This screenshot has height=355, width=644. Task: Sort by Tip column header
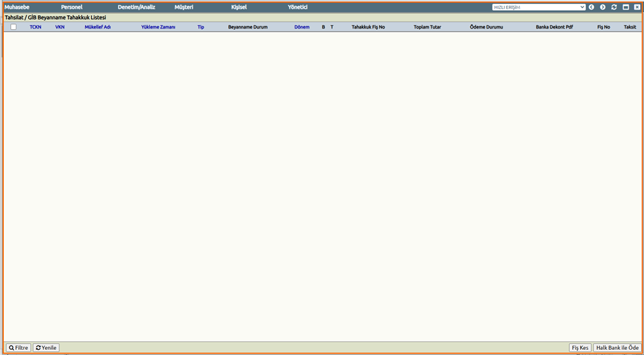pos(201,27)
